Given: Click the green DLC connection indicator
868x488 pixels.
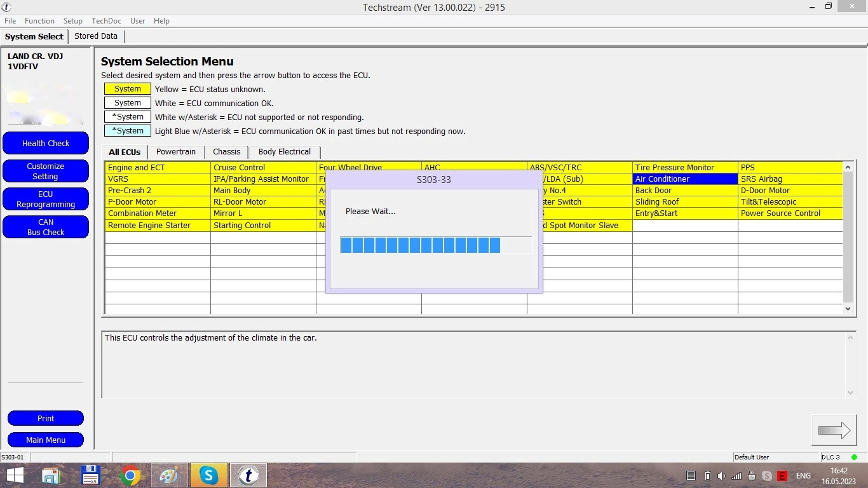Looking at the screenshot, I should 855,457.
